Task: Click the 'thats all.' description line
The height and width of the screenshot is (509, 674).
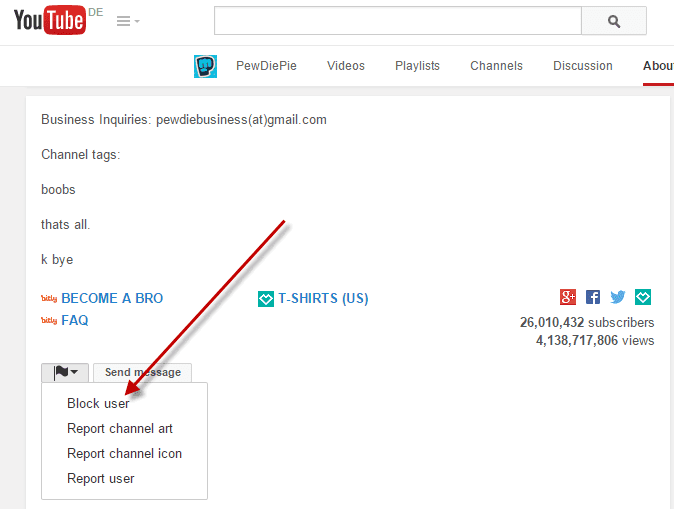Action: pos(66,224)
